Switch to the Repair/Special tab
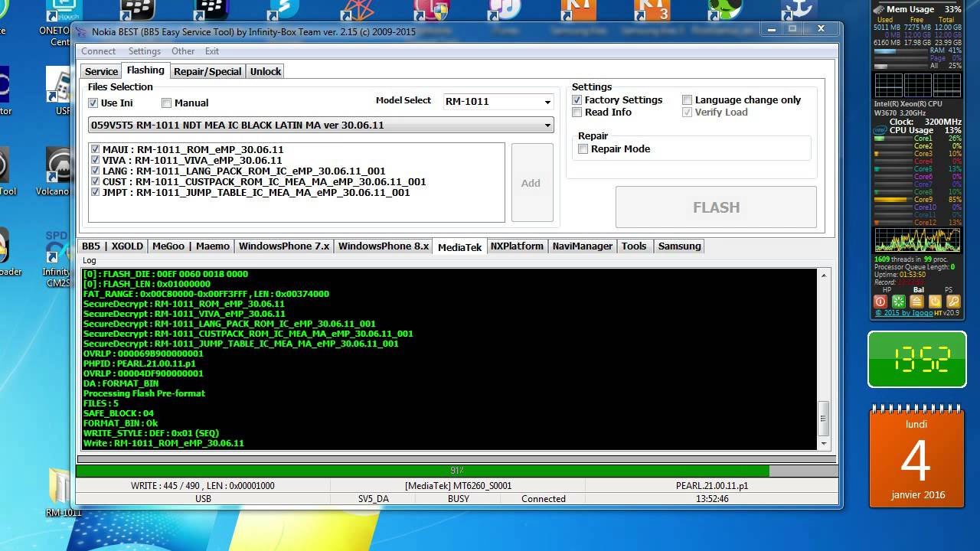980x551 pixels. (x=207, y=71)
